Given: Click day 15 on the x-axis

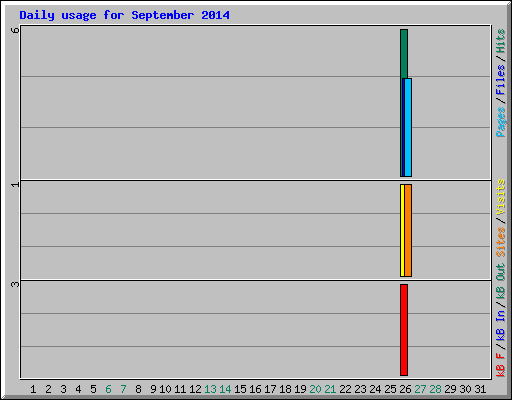Looking at the screenshot, I should 240,389.
